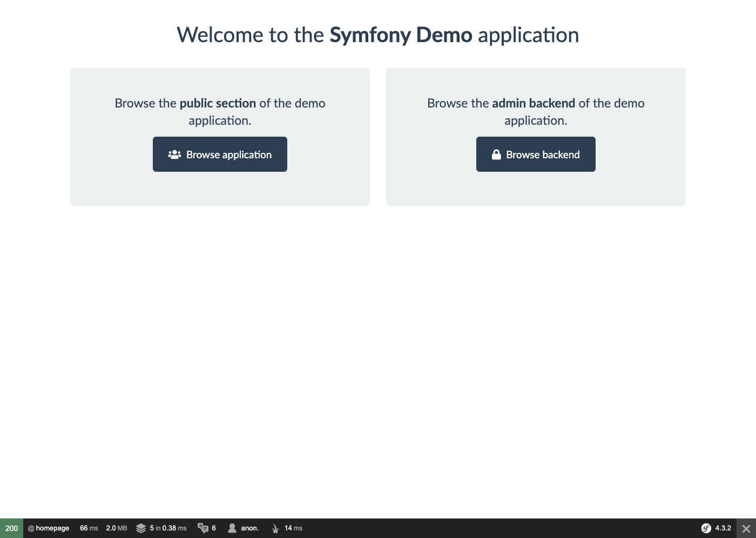This screenshot has width=756, height=538.
Task: Click the anonymous user icon
Action: point(232,528)
